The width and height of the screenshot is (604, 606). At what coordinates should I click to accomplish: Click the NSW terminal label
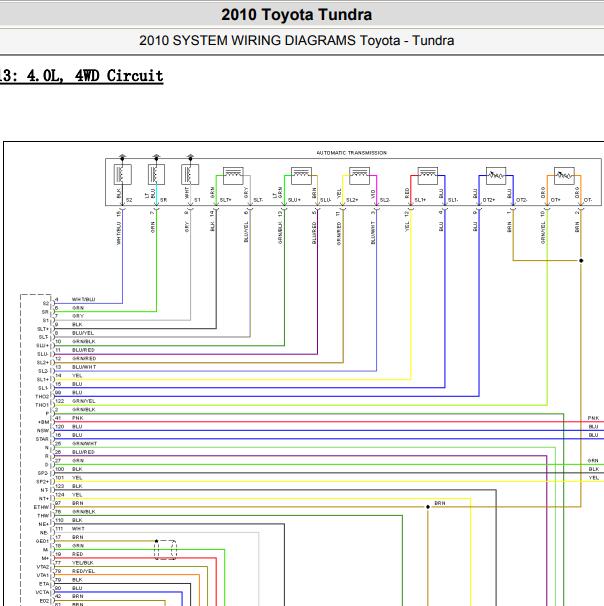[43, 431]
